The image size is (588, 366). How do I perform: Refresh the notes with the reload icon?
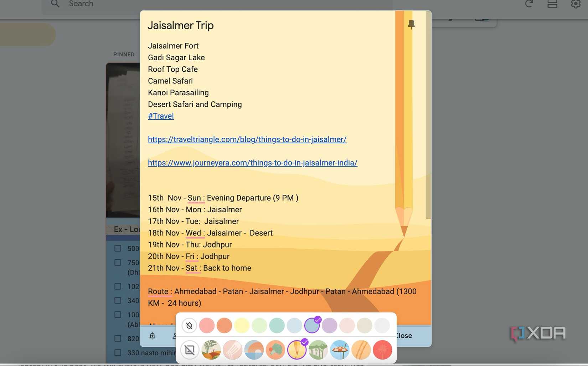click(x=529, y=4)
